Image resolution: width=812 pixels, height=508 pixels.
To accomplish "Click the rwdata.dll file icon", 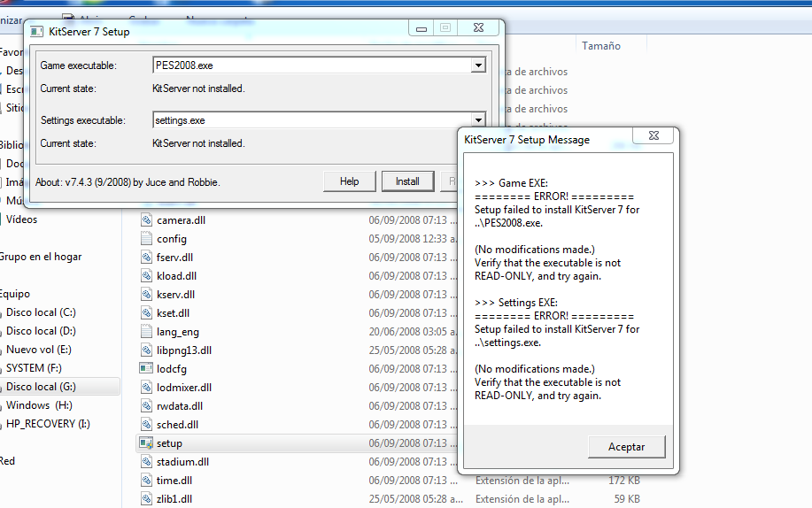I will click(147, 406).
